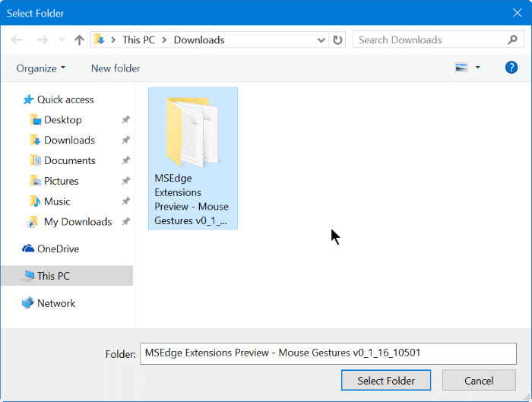Viewport: 532px width, 402px height.
Task: Cancel the Select Folder dialog
Action: pyautogui.click(x=479, y=380)
